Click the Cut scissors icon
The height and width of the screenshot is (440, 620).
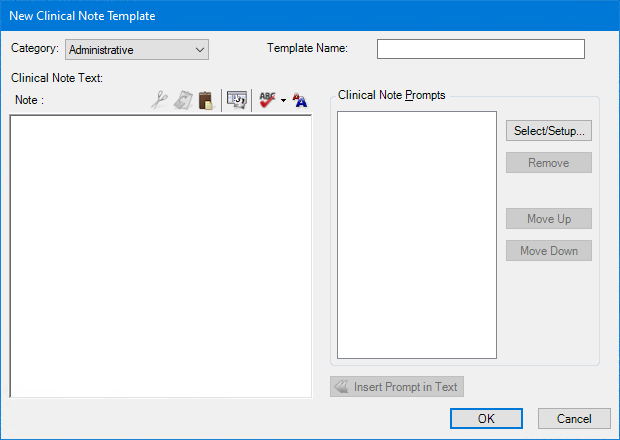(x=159, y=100)
